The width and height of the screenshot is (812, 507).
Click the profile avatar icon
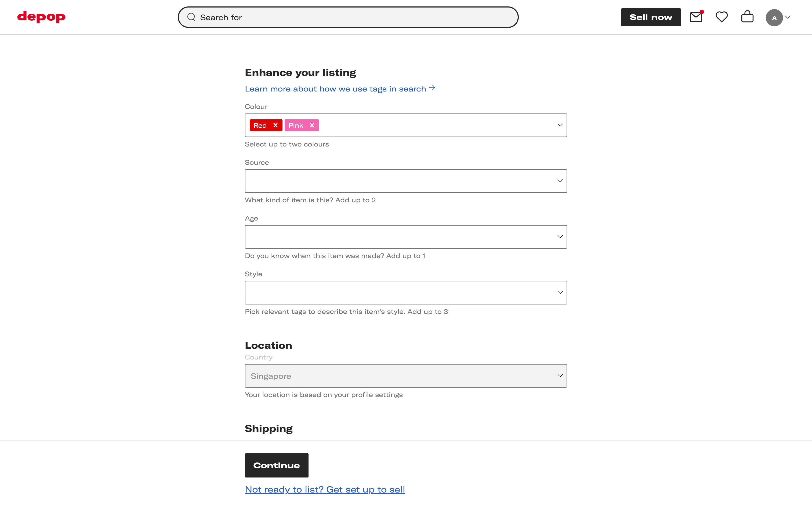[x=774, y=18]
